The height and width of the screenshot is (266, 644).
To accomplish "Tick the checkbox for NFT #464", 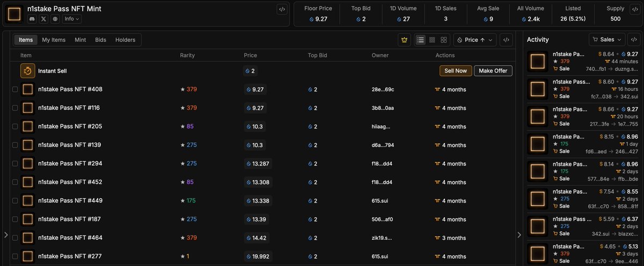I will tap(15, 238).
